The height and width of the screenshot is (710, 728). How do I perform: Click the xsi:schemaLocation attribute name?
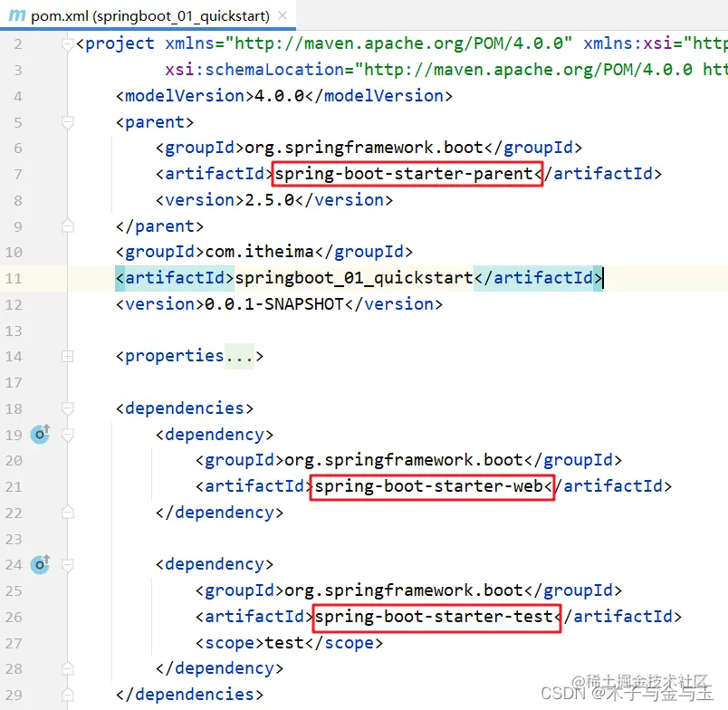pyautogui.click(x=254, y=70)
